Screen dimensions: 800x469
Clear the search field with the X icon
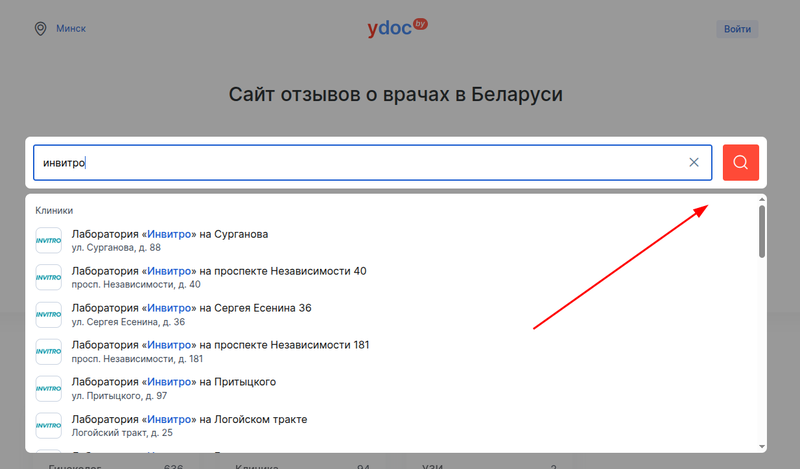click(694, 162)
